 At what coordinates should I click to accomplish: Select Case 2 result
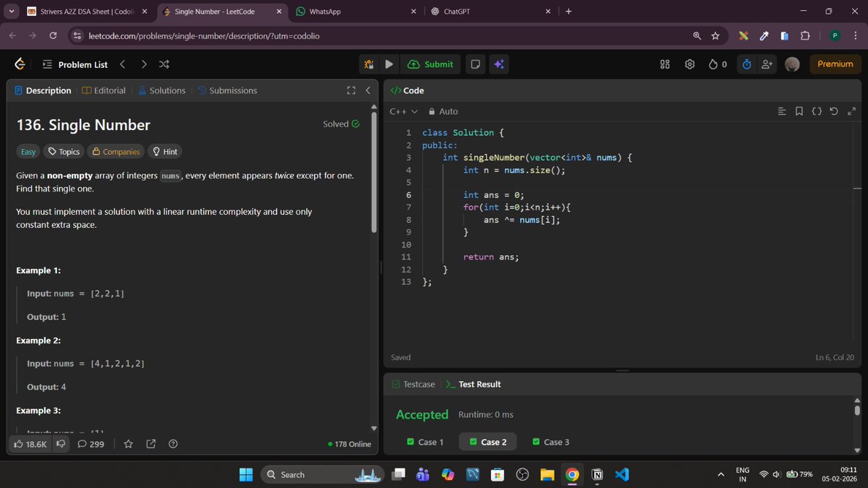coord(488,442)
